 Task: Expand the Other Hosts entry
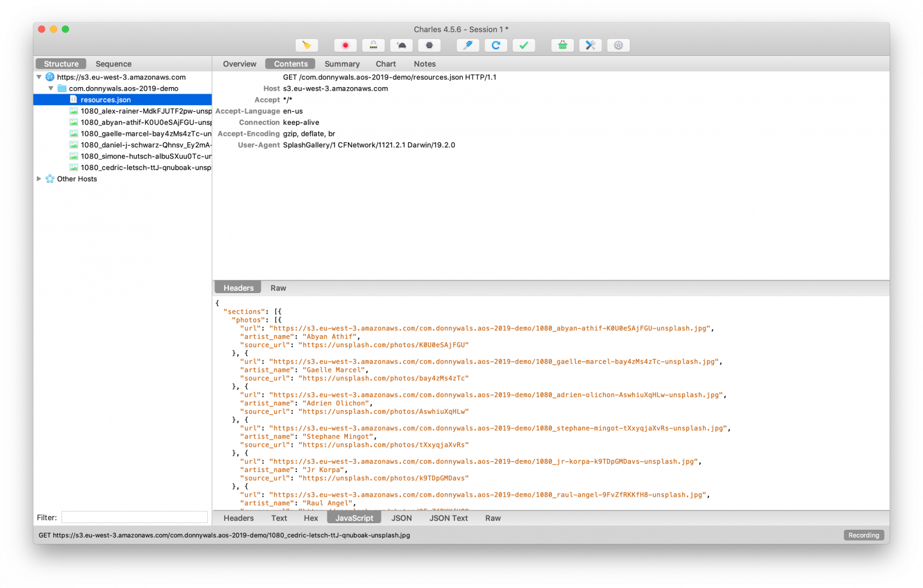(38, 178)
